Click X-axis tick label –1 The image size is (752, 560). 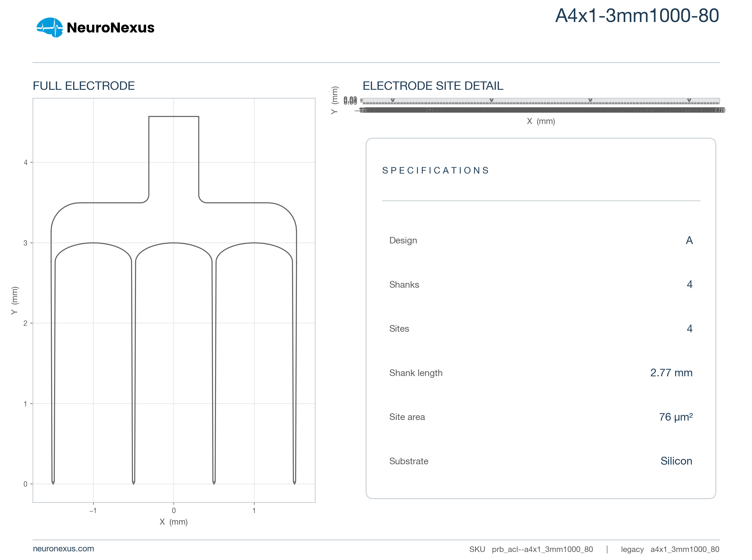click(x=93, y=510)
